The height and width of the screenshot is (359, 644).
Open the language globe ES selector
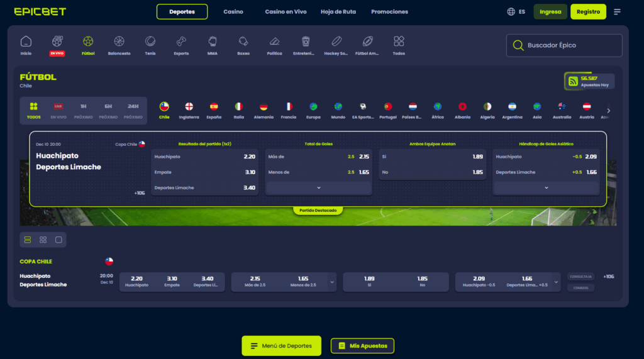516,11
